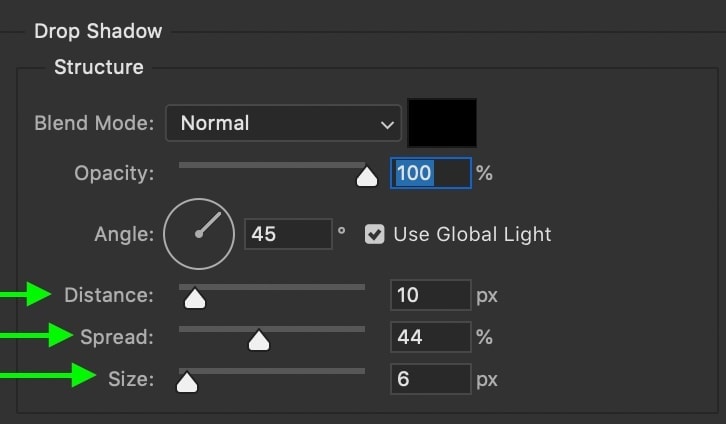
Task: Click the Angle label text
Action: (124, 235)
